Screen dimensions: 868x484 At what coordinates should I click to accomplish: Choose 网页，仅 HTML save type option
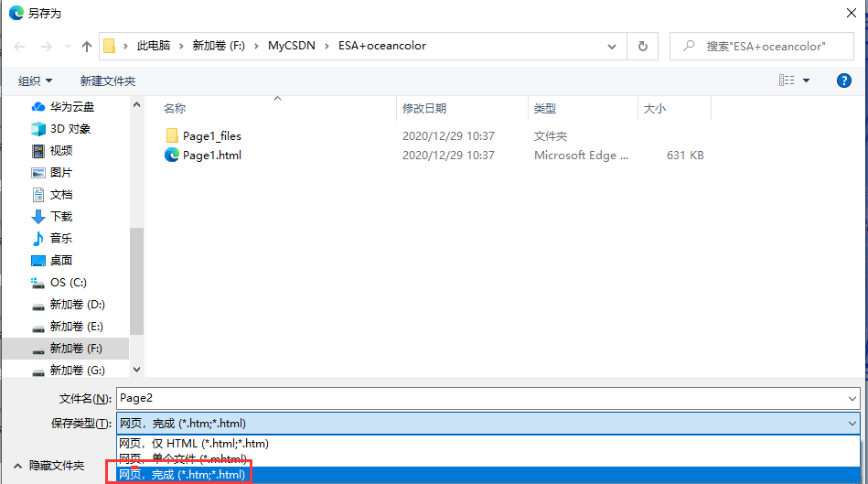pos(488,444)
